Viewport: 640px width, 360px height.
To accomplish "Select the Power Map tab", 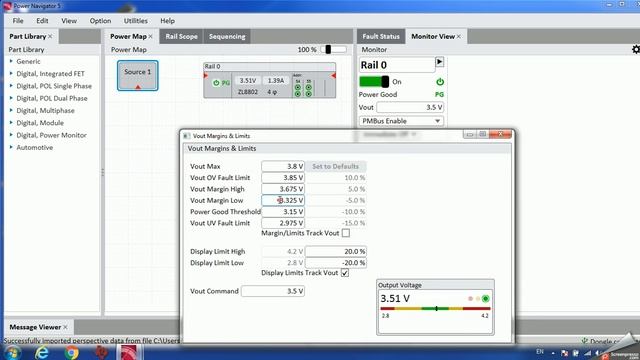I will pyautogui.click(x=128, y=36).
